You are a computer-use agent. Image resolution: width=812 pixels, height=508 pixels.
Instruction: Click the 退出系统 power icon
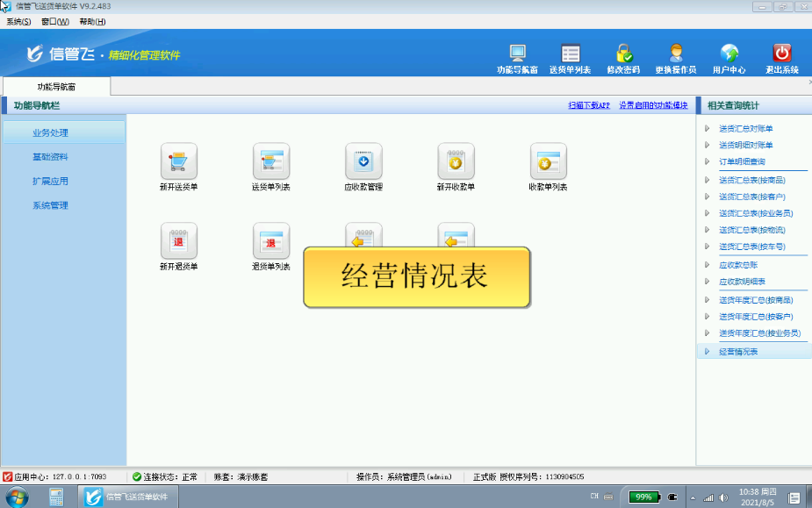[781, 54]
